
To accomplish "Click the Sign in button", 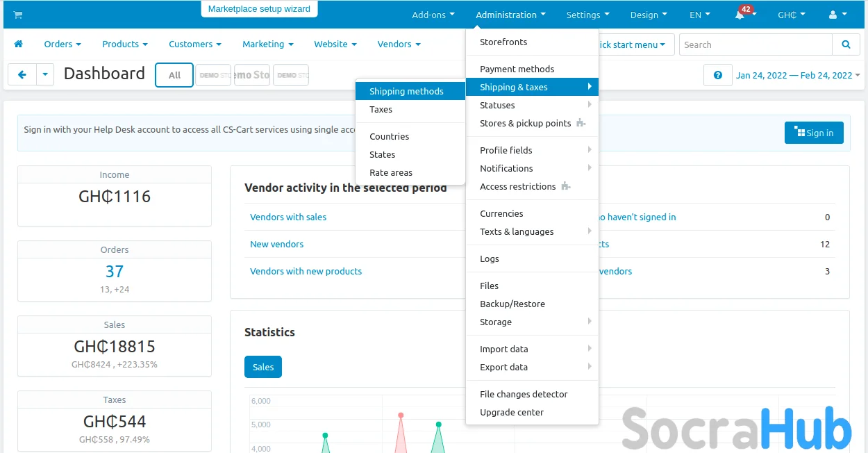I will click(x=814, y=133).
